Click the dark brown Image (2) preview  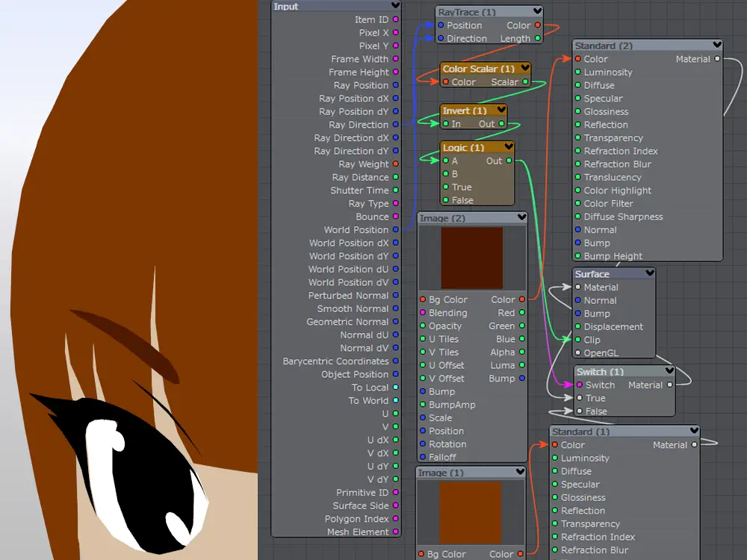coord(472,258)
